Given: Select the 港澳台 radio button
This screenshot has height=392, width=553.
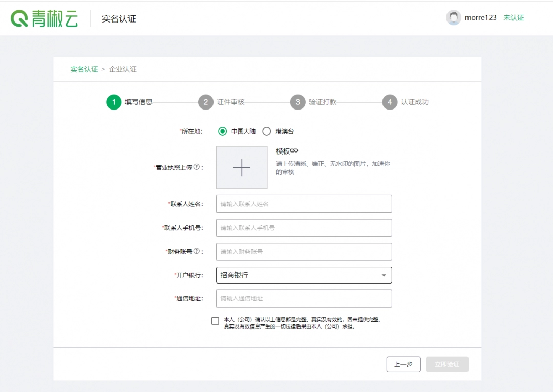Looking at the screenshot, I should click(267, 131).
